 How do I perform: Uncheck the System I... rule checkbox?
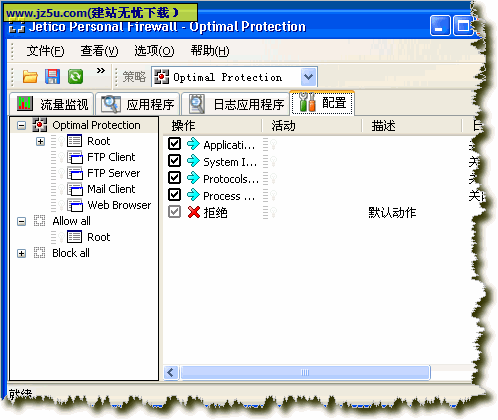tap(174, 161)
